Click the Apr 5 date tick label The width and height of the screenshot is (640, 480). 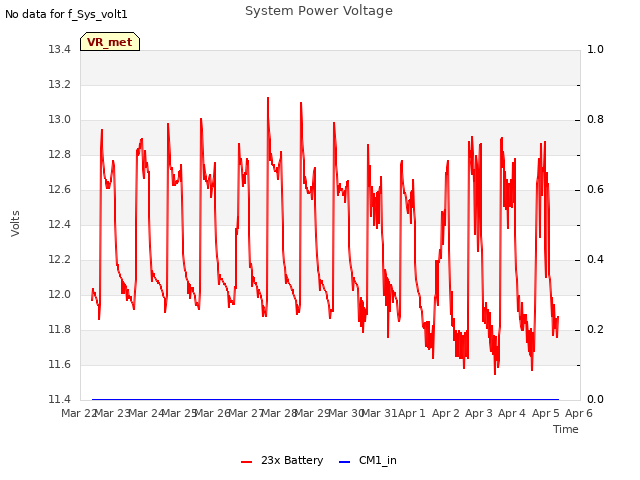point(546,413)
